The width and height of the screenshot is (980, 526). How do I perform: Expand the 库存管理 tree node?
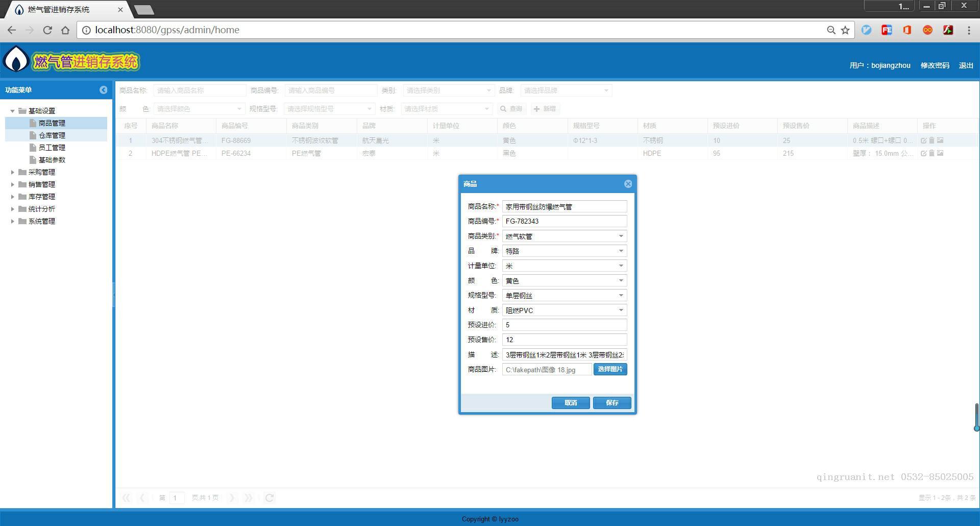tap(13, 197)
